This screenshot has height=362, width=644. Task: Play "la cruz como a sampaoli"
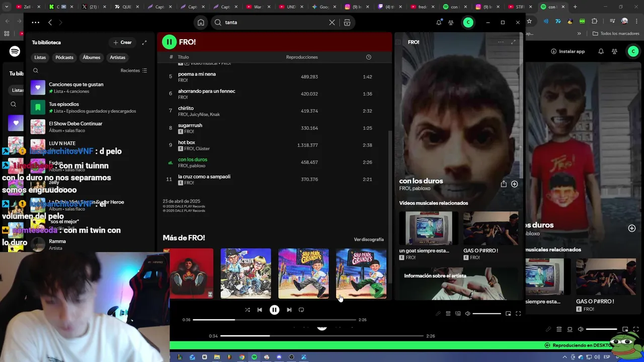point(275,179)
